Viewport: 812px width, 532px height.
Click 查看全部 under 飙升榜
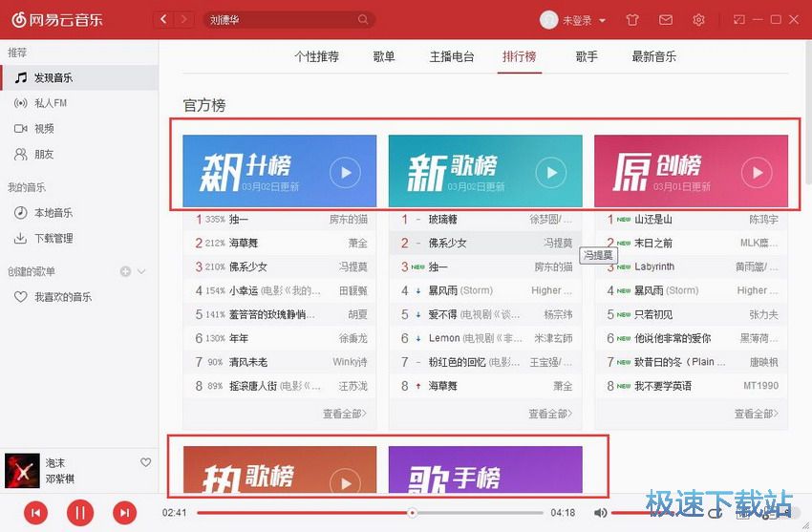(x=344, y=414)
